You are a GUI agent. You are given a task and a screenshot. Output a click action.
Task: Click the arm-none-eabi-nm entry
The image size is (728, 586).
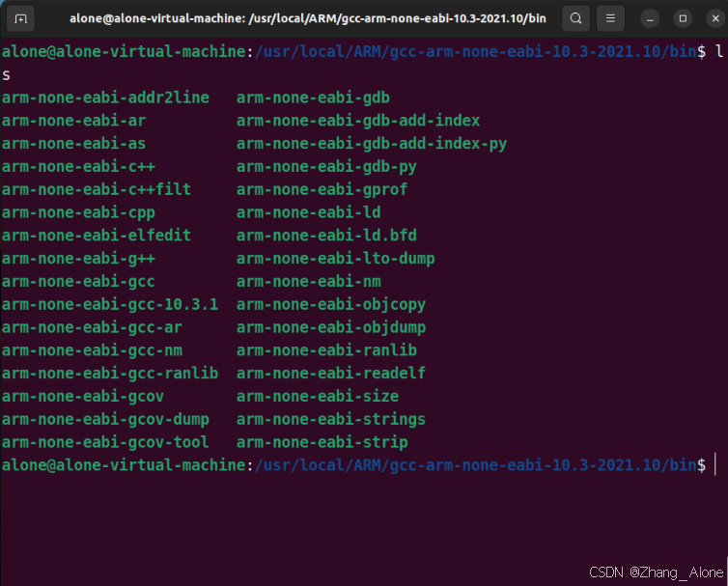click(308, 281)
